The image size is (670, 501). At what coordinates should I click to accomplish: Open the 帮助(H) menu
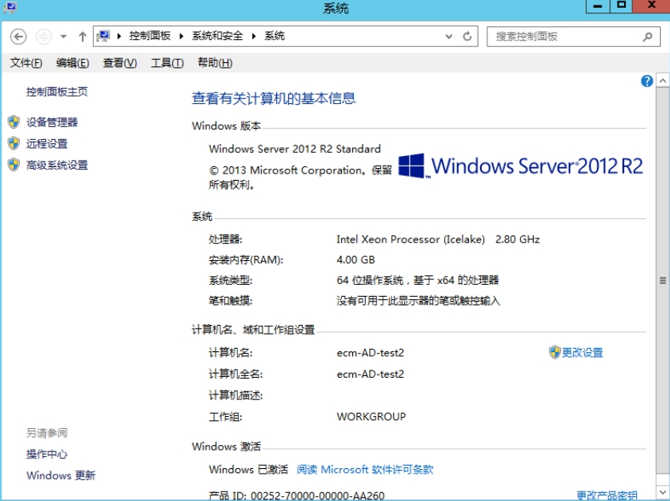[215, 63]
